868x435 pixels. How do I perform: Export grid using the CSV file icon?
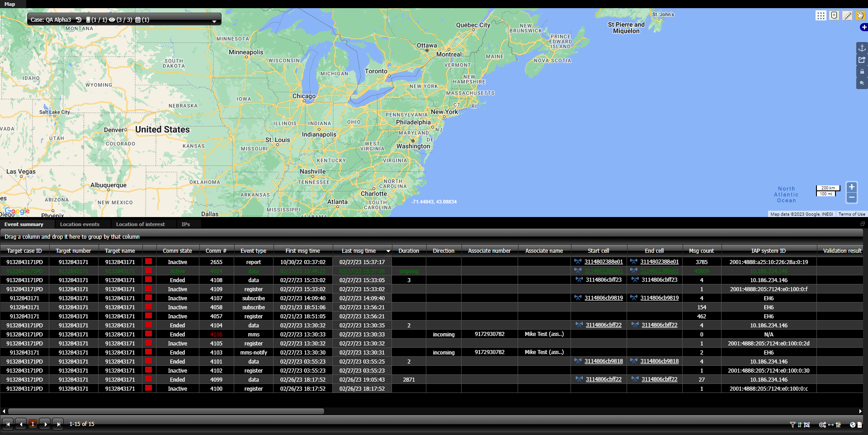pyautogui.click(x=860, y=425)
